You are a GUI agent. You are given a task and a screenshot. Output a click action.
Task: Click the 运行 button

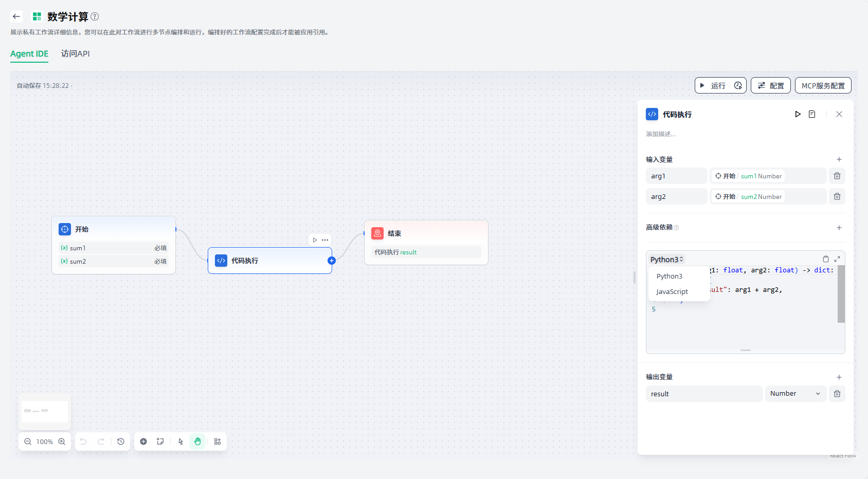click(x=713, y=86)
